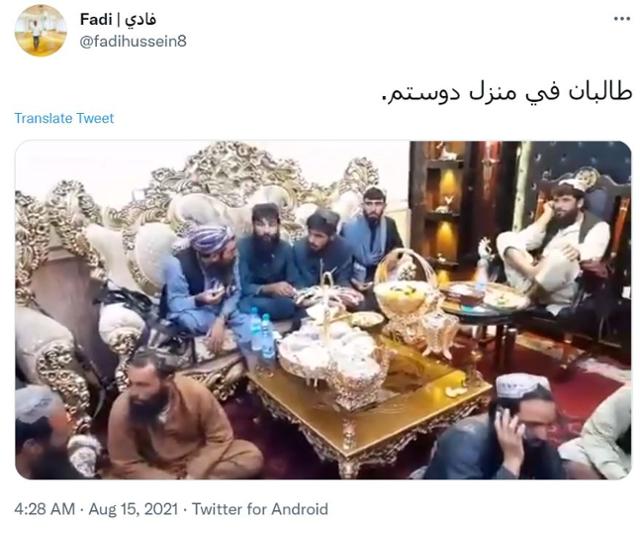
Task: Click the Arabic name فادي in header
Action: (x=140, y=20)
